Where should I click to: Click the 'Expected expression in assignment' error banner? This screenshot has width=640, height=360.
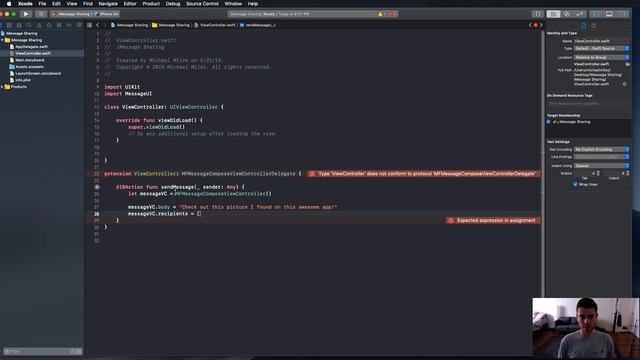point(493,220)
